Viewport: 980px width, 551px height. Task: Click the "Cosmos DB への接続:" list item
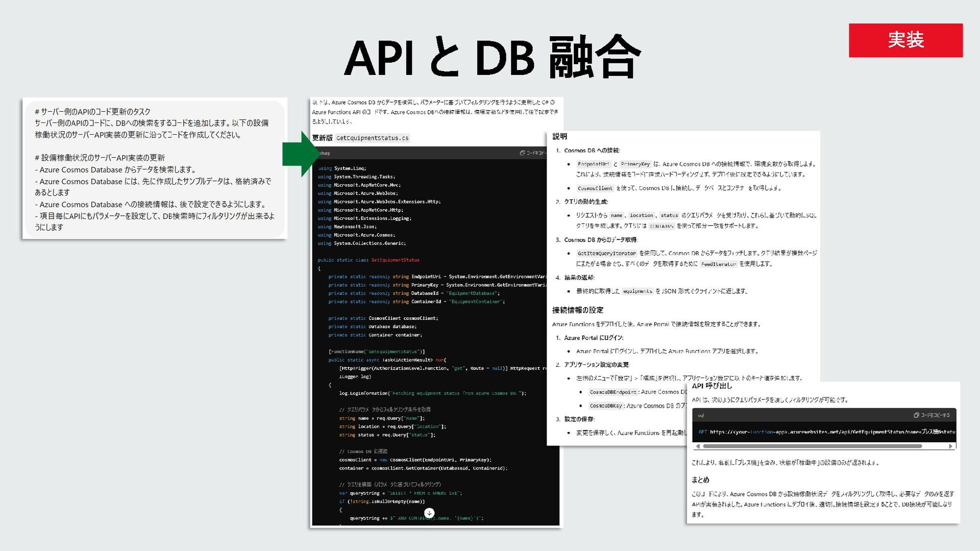point(592,151)
